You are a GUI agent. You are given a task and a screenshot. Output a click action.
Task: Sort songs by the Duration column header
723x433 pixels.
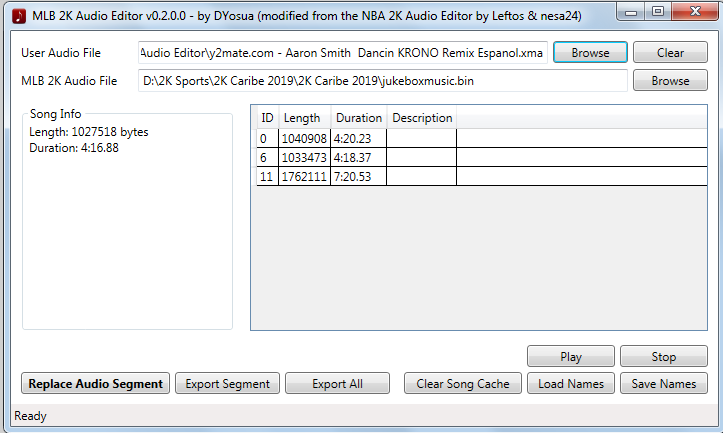pyautogui.click(x=359, y=118)
